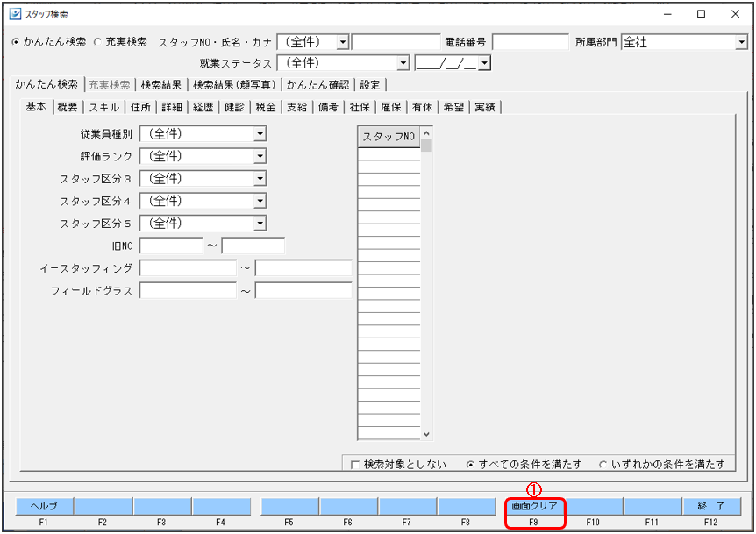Open the スキル sub-tab
The height and width of the screenshot is (534, 756).
point(104,107)
